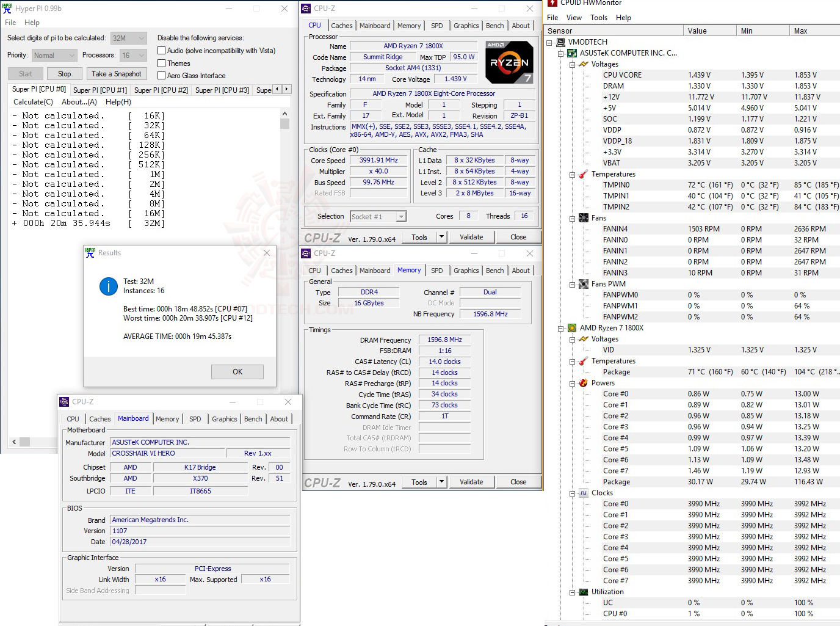Click the app icon of the CPU-Z window showing the Memory tab
This screenshot has width=840, height=626.
click(x=306, y=253)
